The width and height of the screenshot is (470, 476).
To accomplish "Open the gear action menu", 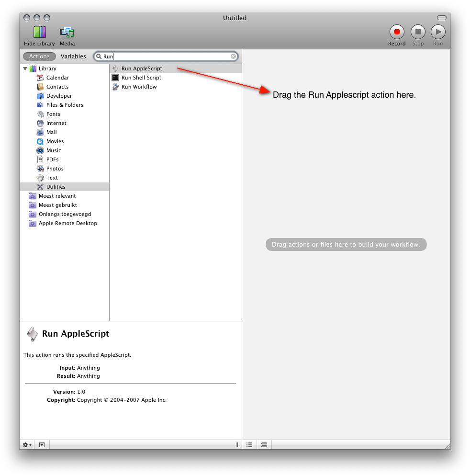I will coord(27,445).
